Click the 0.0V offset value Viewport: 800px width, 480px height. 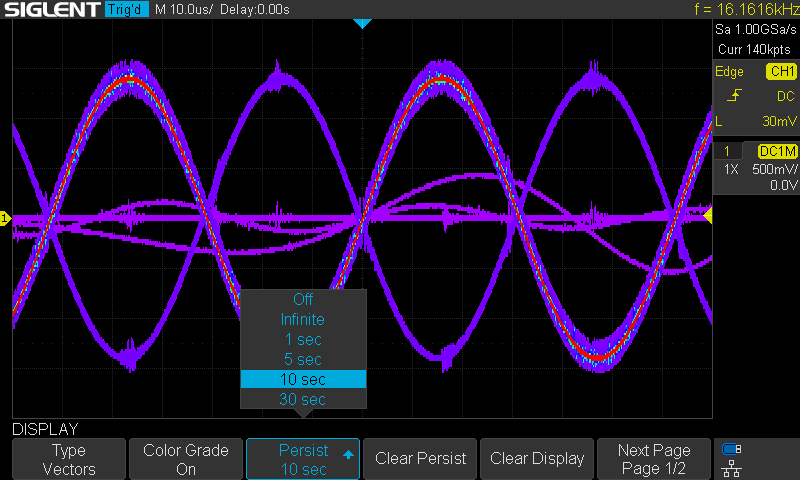[x=783, y=185]
